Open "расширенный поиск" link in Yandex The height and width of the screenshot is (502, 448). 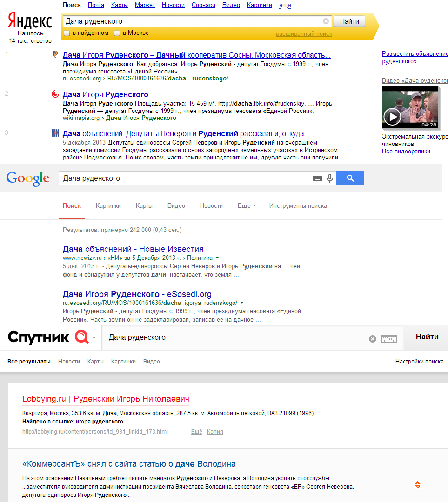304,34
